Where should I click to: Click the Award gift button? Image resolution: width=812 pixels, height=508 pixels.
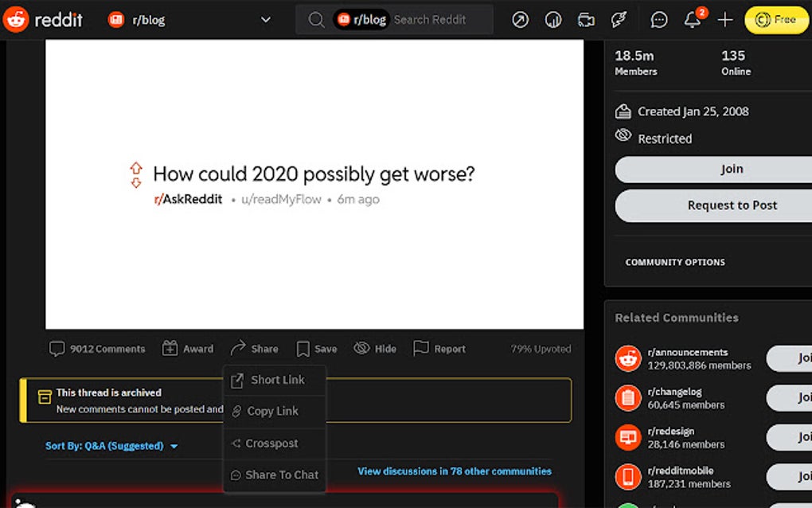pyautogui.click(x=187, y=349)
